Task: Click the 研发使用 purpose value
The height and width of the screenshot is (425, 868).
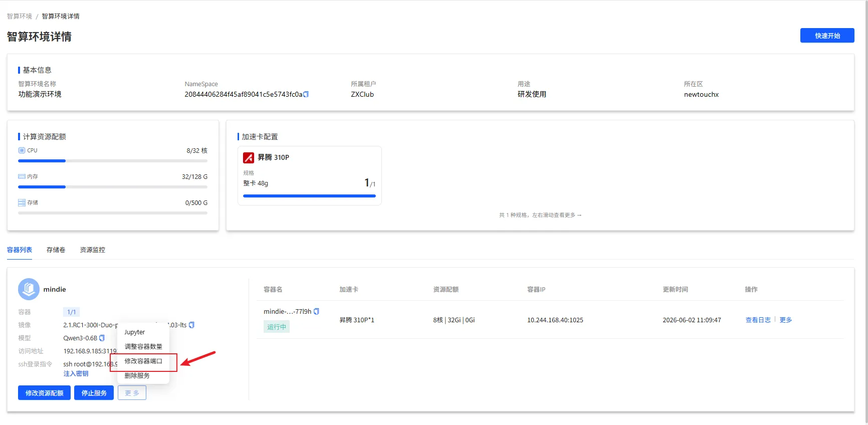Action: click(x=532, y=94)
